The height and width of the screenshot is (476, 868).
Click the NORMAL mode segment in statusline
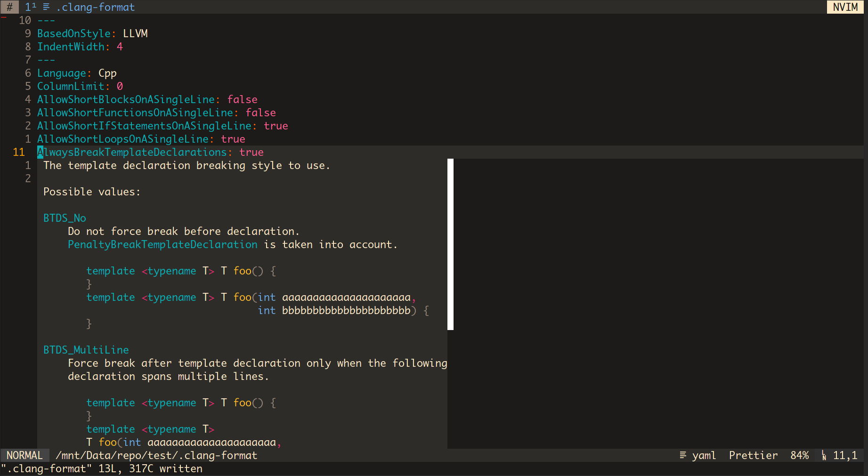pos(24,455)
